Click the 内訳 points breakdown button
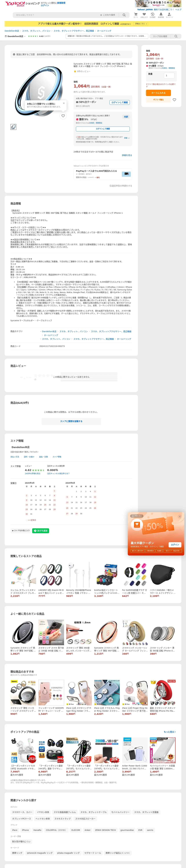Viewport: 186px width, 868px height. pyautogui.click(x=126, y=117)
